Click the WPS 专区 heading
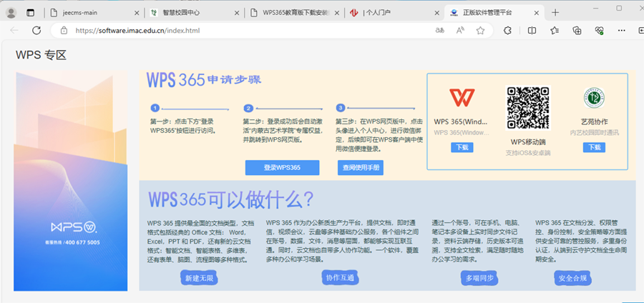644x303 pixels. 41,55
